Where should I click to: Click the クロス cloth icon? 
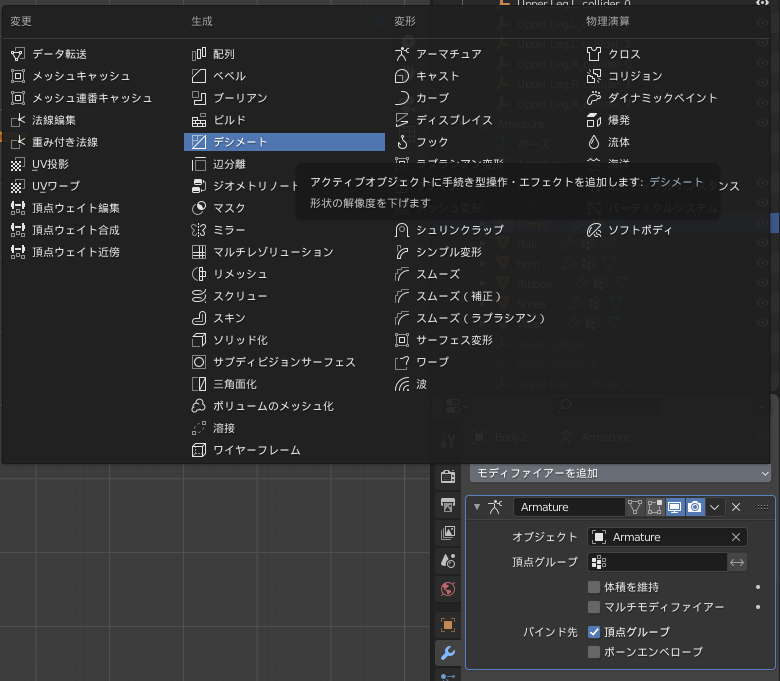pyautogui.click(x=593, y=54)
